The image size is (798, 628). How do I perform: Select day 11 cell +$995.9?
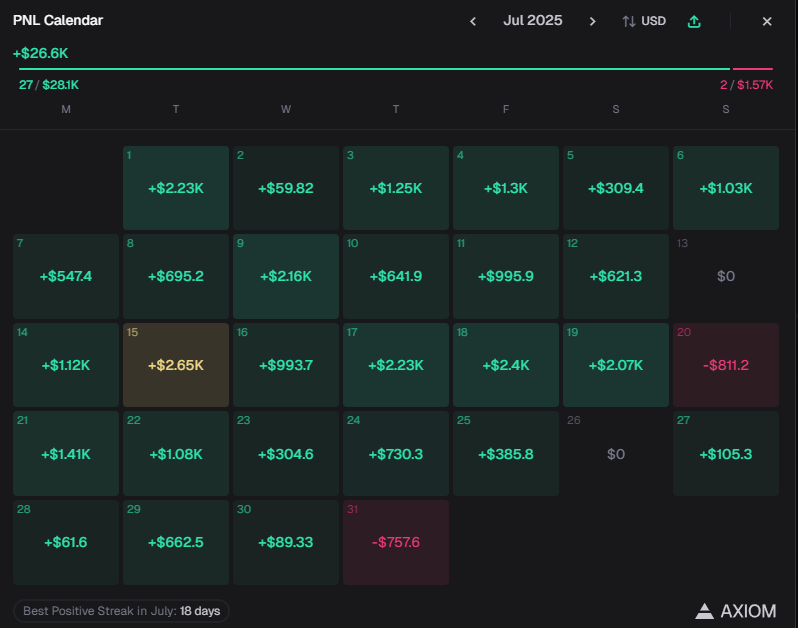pyautogui.click(x=506, y=276)
